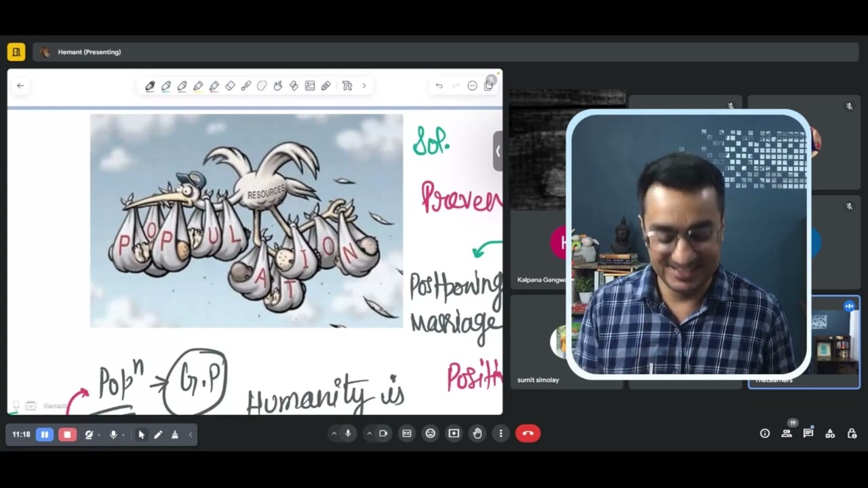Open activities panel
This screenshot has width=868, height=488.
click(830, 434)
